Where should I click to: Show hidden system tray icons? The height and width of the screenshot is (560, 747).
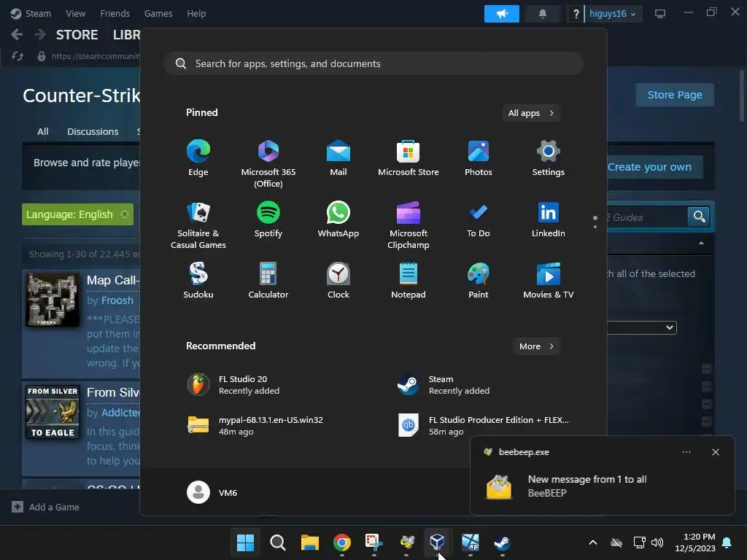[x=593, y=542]
